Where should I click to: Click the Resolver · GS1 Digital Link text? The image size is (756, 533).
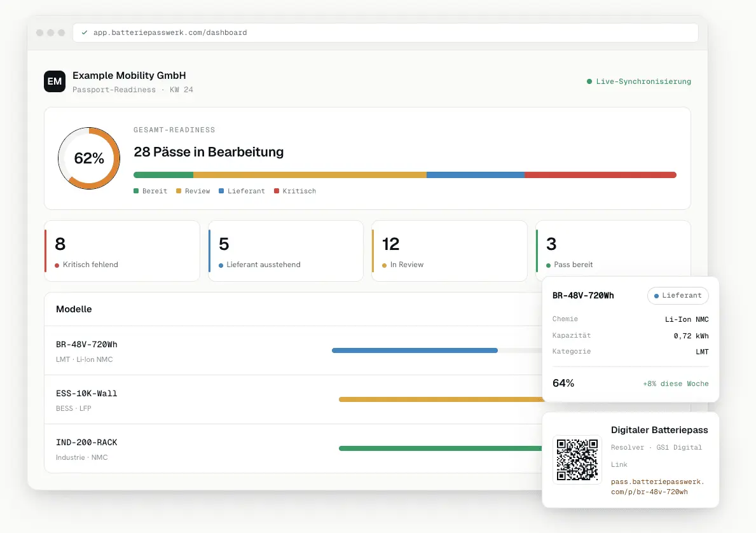click(x=656, y=456)
